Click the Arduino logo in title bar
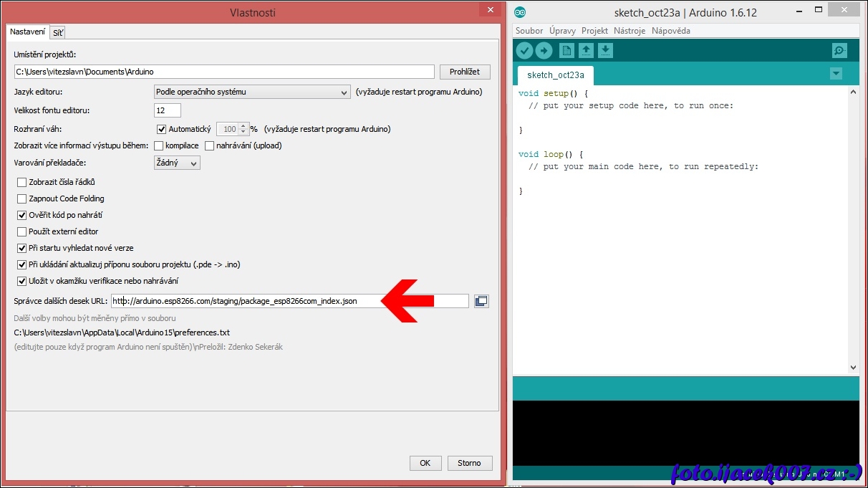 tap(520, 13)
